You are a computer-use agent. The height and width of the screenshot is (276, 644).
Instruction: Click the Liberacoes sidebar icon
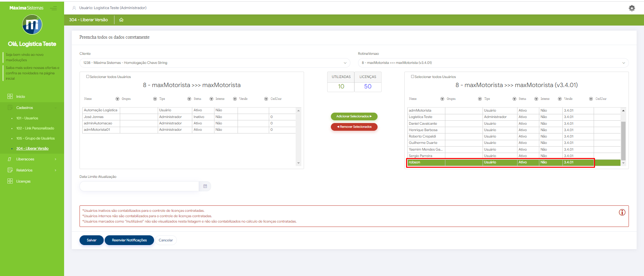click(x=10, y=159)
